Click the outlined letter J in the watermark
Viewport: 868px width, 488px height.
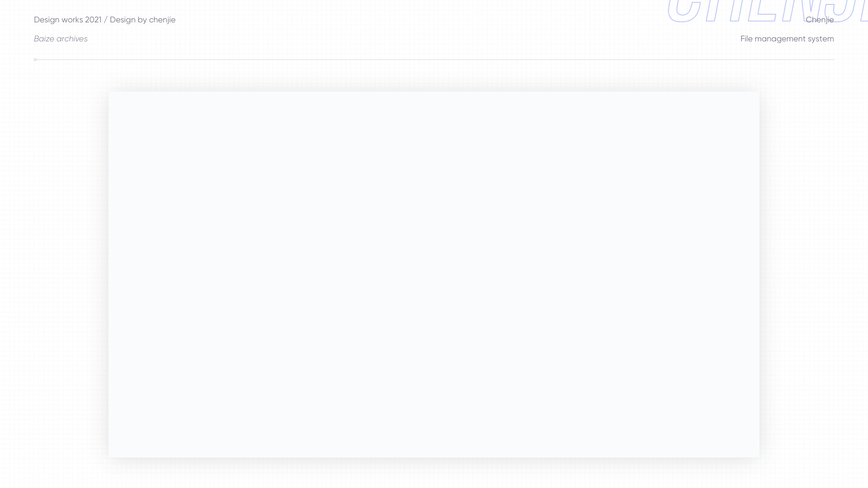[x=840, y=10]
